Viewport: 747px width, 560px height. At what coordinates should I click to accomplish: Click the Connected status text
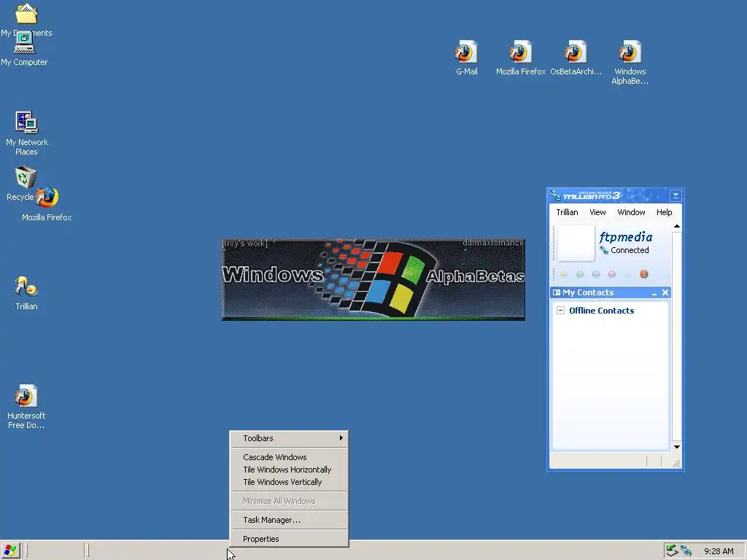click(630, 251)
